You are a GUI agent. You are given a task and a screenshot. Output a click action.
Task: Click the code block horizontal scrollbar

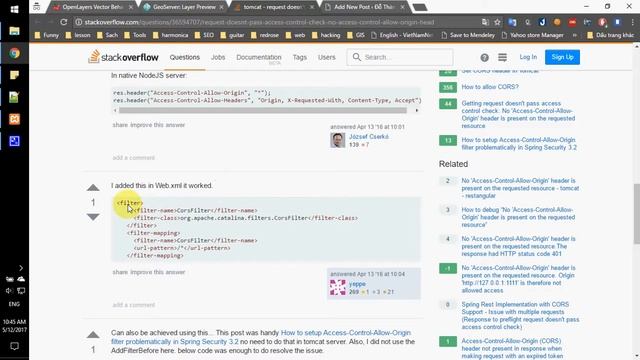262,110
